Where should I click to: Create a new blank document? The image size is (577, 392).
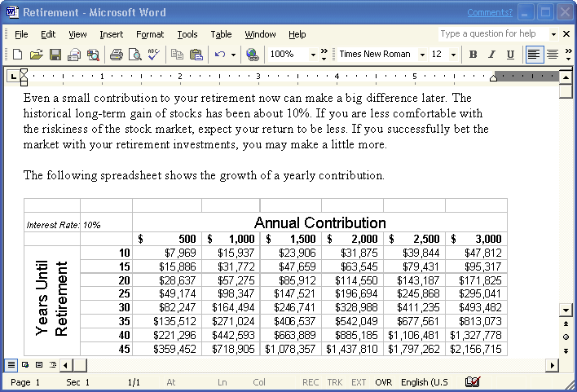pos(17,55)
